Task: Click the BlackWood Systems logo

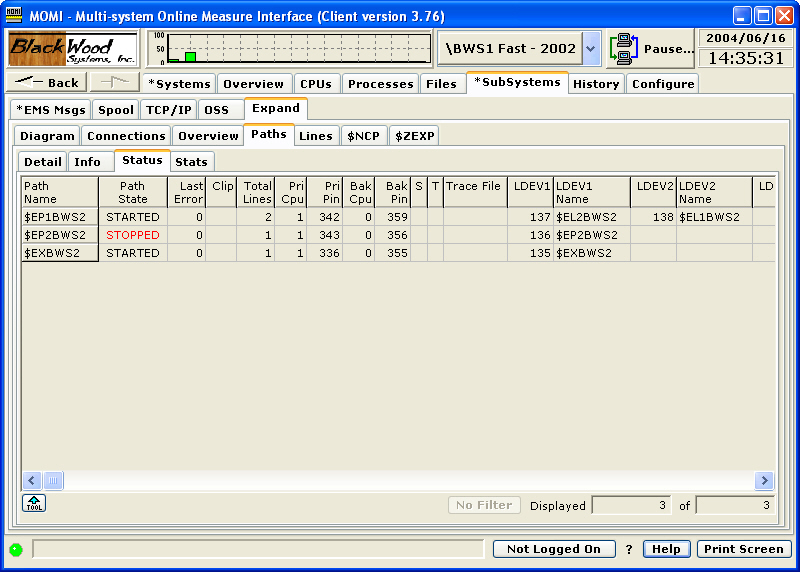Action: pyautogui.click(x=74, y=48)
